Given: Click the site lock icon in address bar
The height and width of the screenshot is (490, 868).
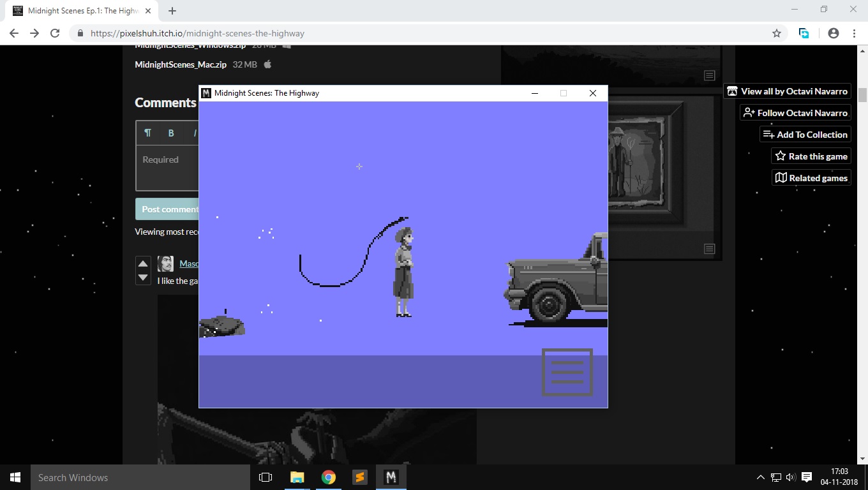Looking at the screenshot, I should [80, 33].
